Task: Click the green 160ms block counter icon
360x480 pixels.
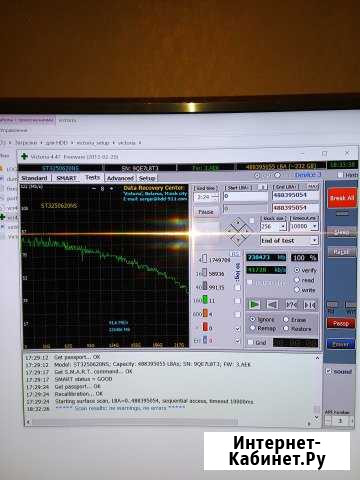Action: point(205,299)
